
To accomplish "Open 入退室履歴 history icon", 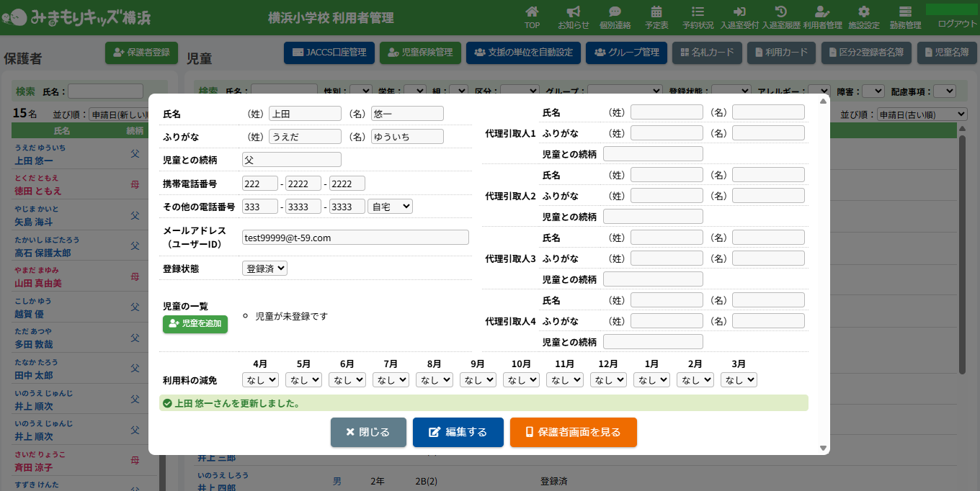I will click(781, 17).
